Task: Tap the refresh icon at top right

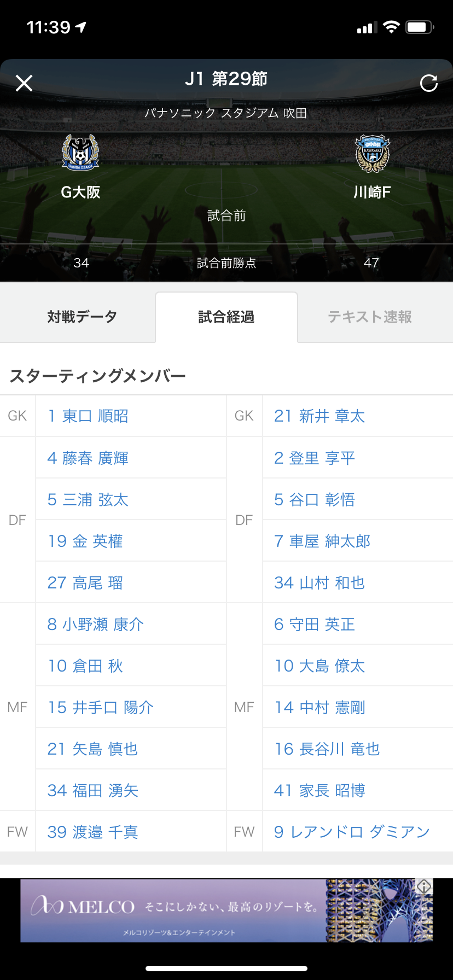Action: point(428,83)
